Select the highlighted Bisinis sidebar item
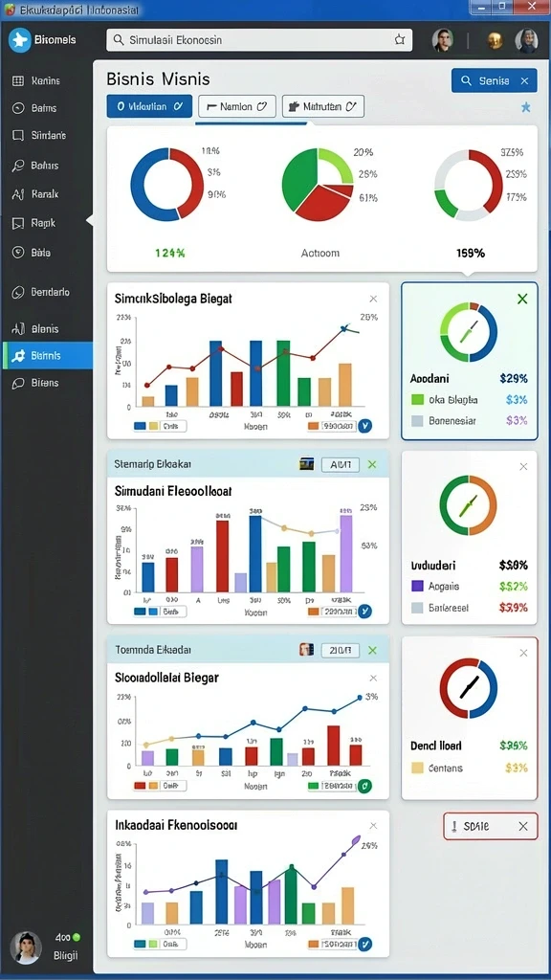The width and height of the screenshot is (551, 980). [x=48, y=356]
